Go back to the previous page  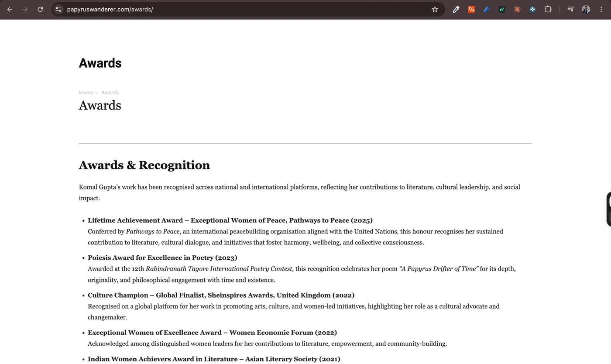point(10,9)
